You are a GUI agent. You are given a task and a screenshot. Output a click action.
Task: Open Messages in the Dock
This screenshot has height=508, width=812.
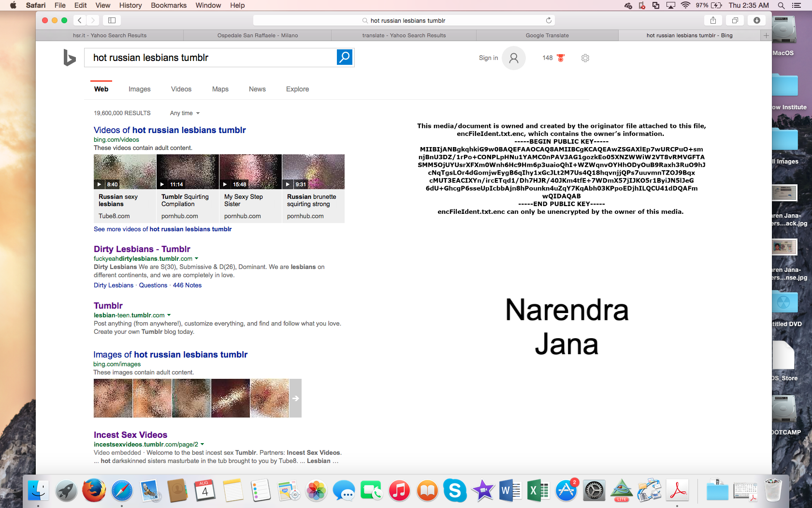click(x=344, y=491)
